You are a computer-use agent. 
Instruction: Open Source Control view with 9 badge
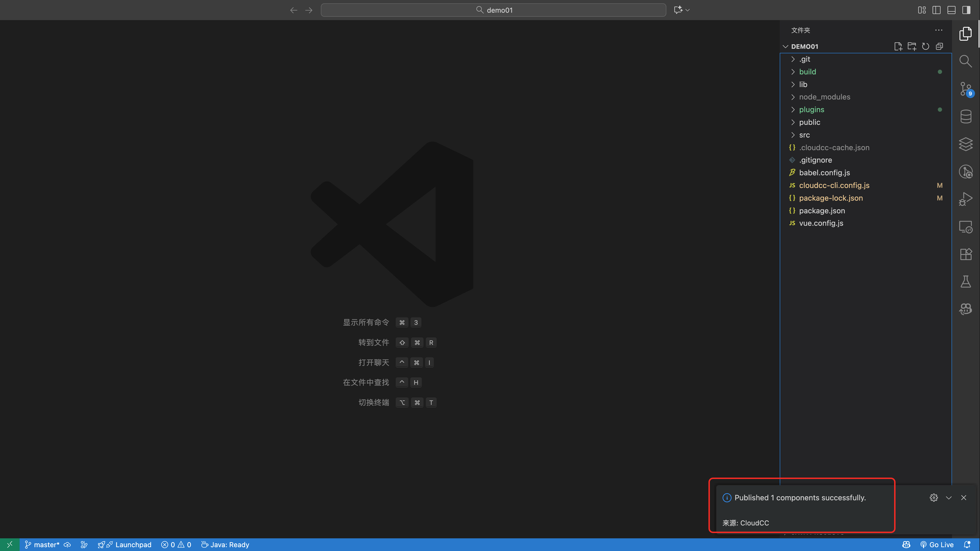[x=966, y=89]
